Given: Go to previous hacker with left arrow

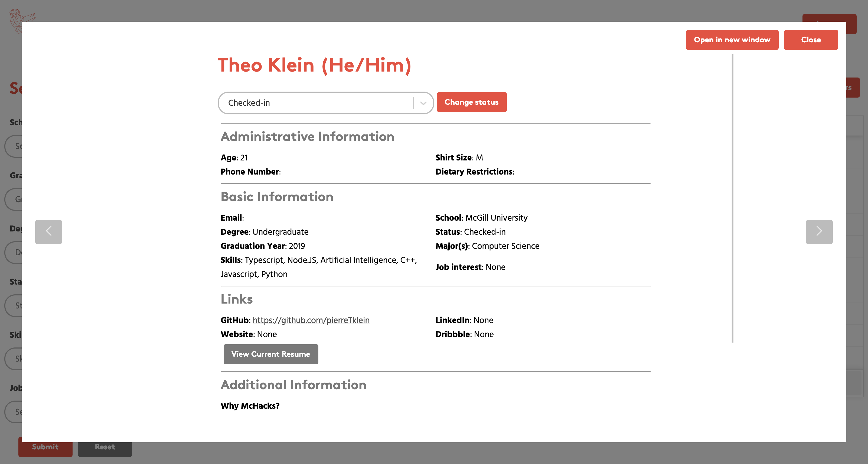Looking at the screenshot, I should tap(48, 232).
